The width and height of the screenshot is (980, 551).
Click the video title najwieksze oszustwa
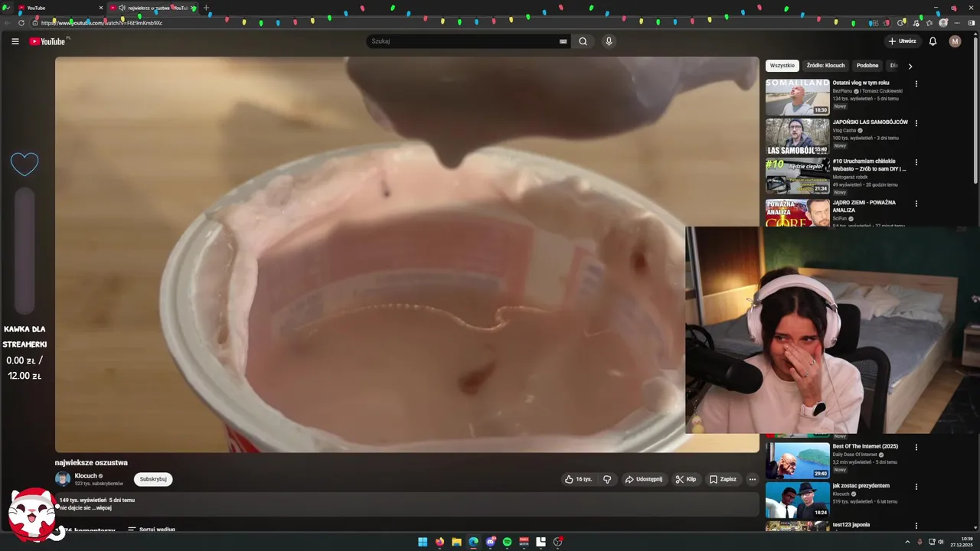pyautogui.click(x=91, y=462)
